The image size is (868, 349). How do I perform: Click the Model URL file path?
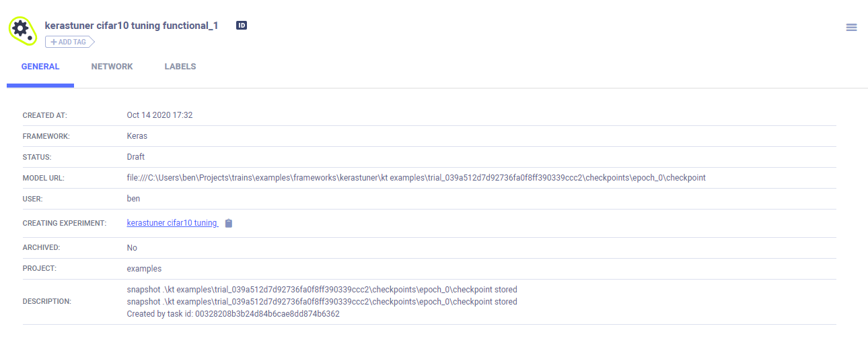[x=416, y=178]
